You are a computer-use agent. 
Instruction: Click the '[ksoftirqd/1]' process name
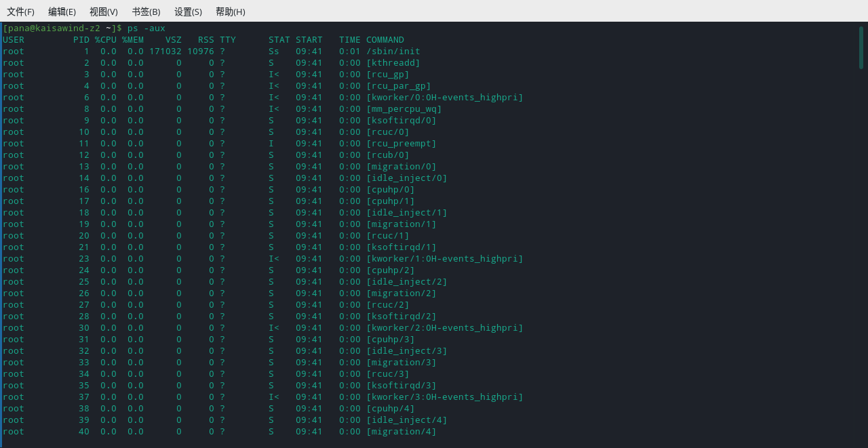tap(401, 247)
